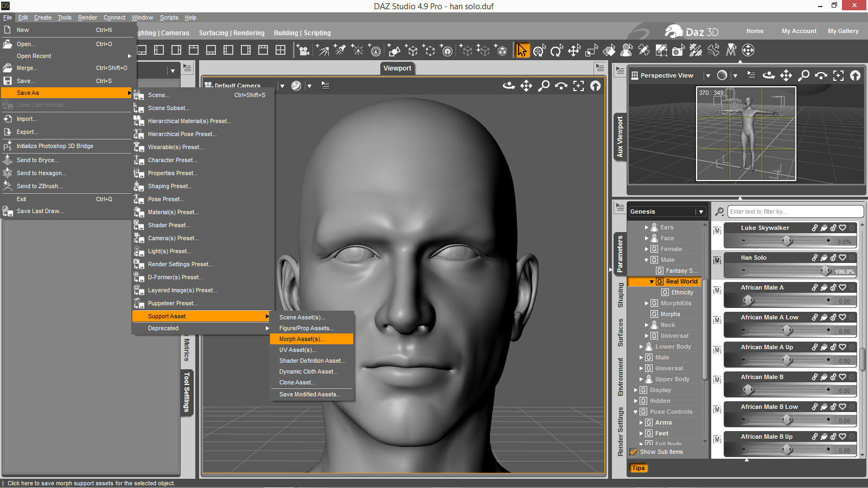Toggle favorite heart on African Male B
Viewport: 868px width, 488px height.
click(843, 377)
